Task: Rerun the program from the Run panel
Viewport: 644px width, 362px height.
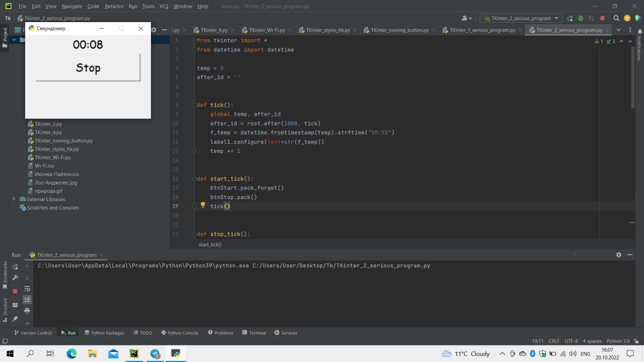Action: pyautogui.click(x=15, y=266)
